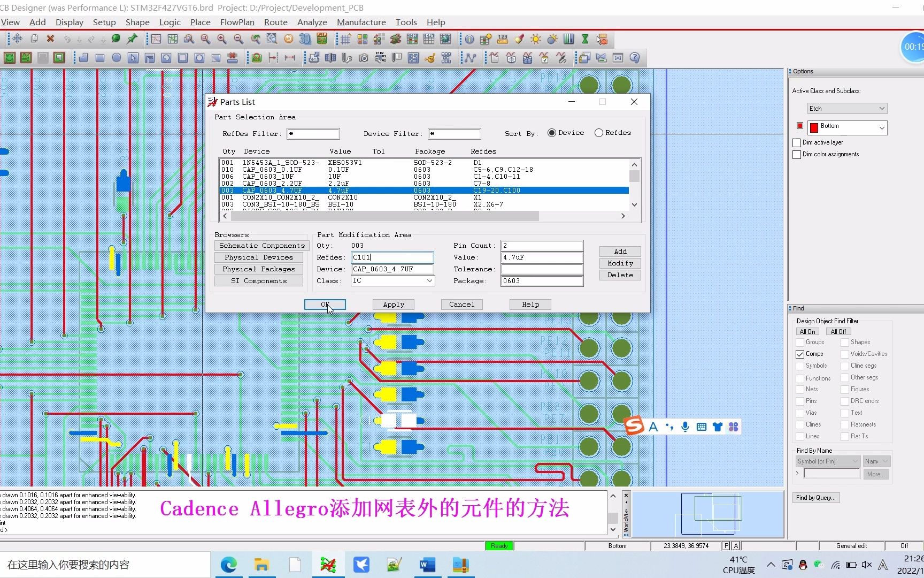Click the active class red color square
924x578 pixels.
pyautogui.click(x=800, y=126)
